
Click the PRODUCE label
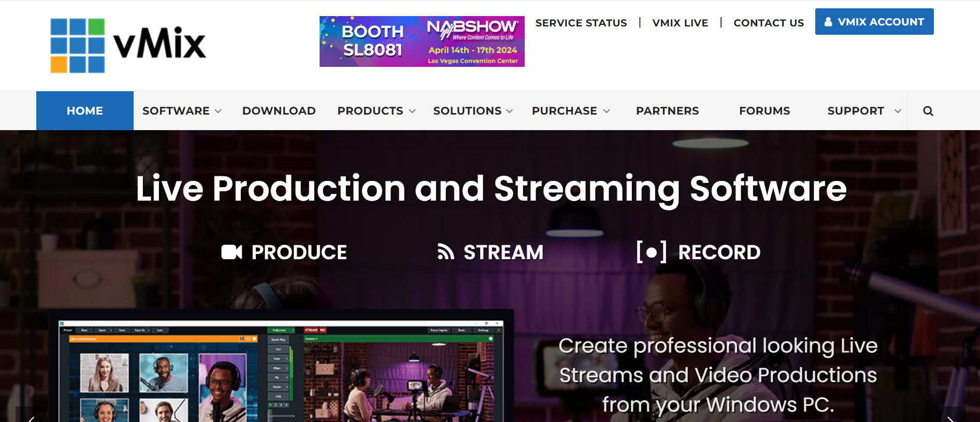[299, 252]
